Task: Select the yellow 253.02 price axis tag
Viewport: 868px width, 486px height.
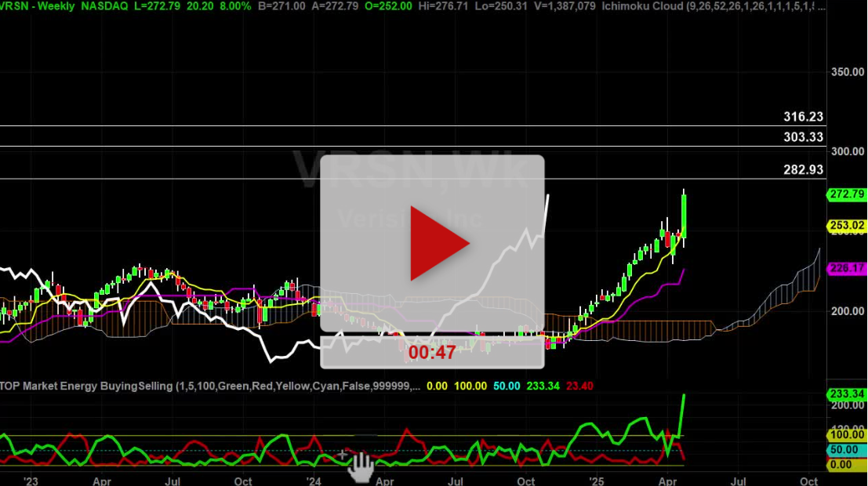Action: coord(846,225)
